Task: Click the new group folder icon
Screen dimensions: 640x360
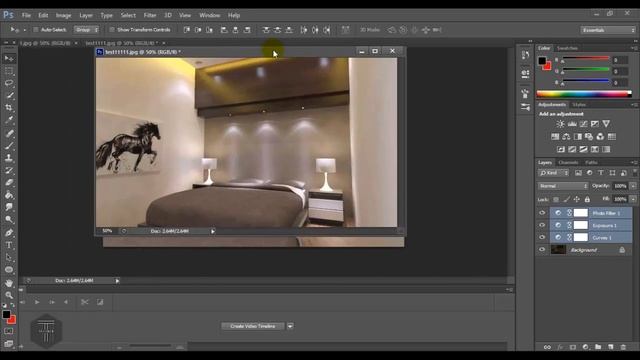Action: pos(598,347)
